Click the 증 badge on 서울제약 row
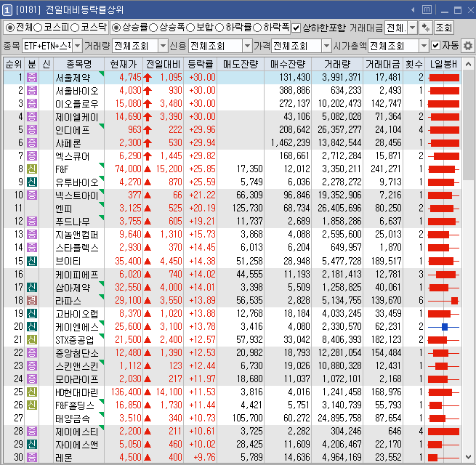The width and height of the screenshot is (476, 465). [32, 78]
